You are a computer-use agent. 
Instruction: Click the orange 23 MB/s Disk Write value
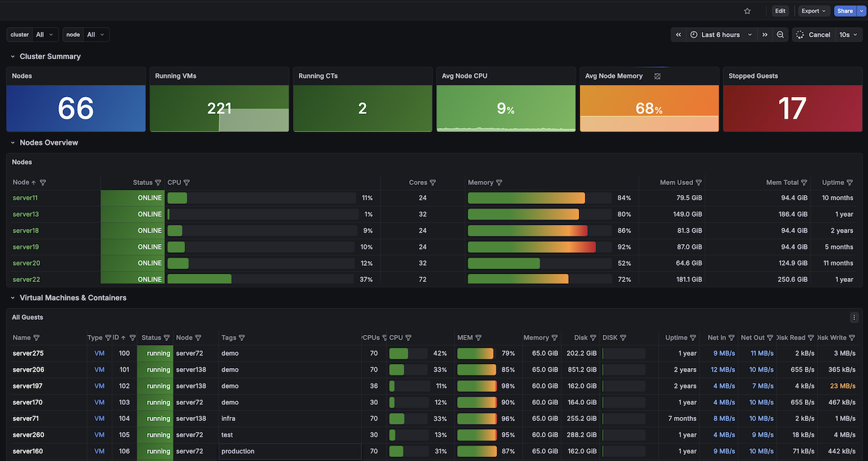point(843,386)
